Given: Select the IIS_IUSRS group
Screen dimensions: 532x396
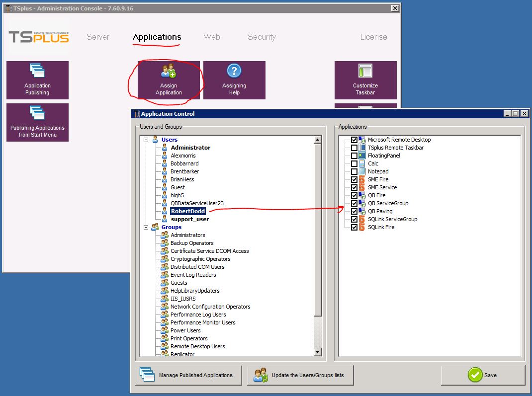Looking at the screenshot, I should coord(183,299).
